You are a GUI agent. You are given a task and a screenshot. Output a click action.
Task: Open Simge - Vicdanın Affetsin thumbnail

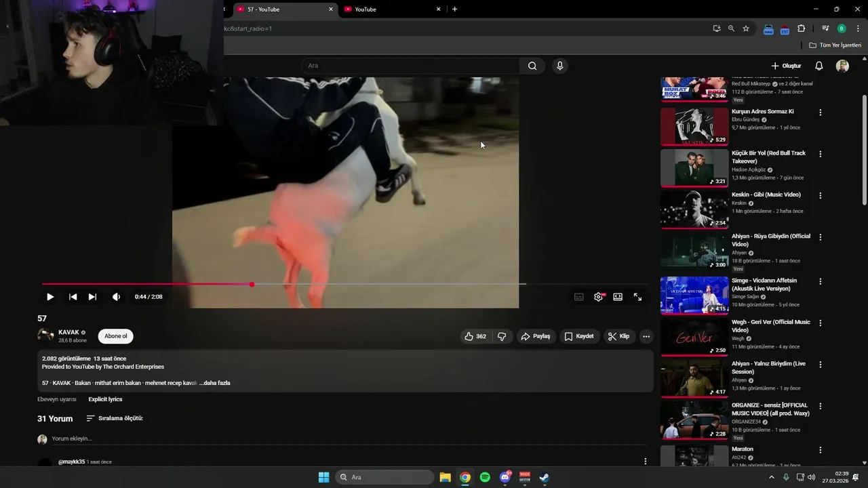click(694, 295)
